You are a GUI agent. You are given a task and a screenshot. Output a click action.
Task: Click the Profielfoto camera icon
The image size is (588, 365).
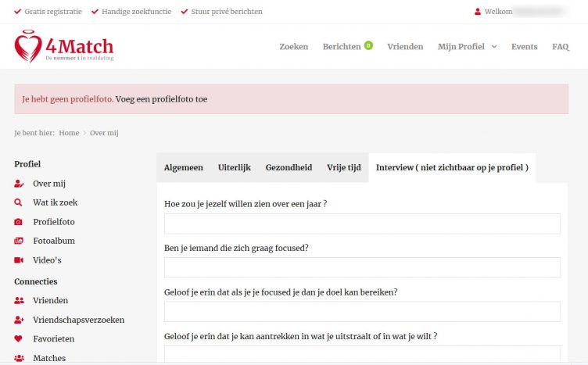[19, 222]
